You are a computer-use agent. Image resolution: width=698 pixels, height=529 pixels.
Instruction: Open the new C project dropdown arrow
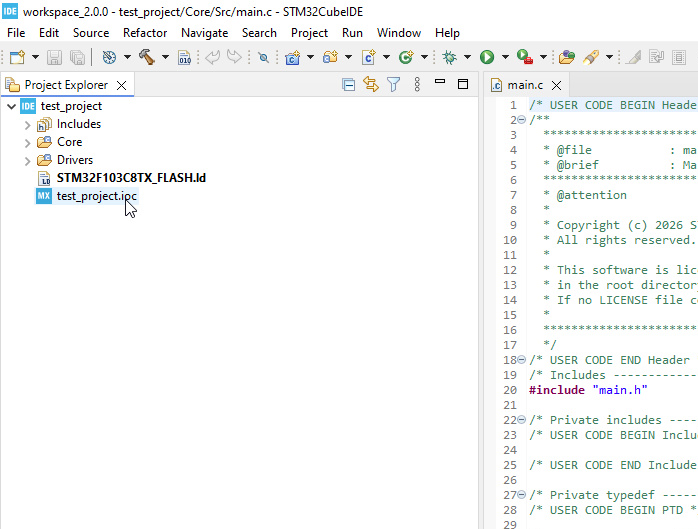pyautogui.click(x=310, y=57)
